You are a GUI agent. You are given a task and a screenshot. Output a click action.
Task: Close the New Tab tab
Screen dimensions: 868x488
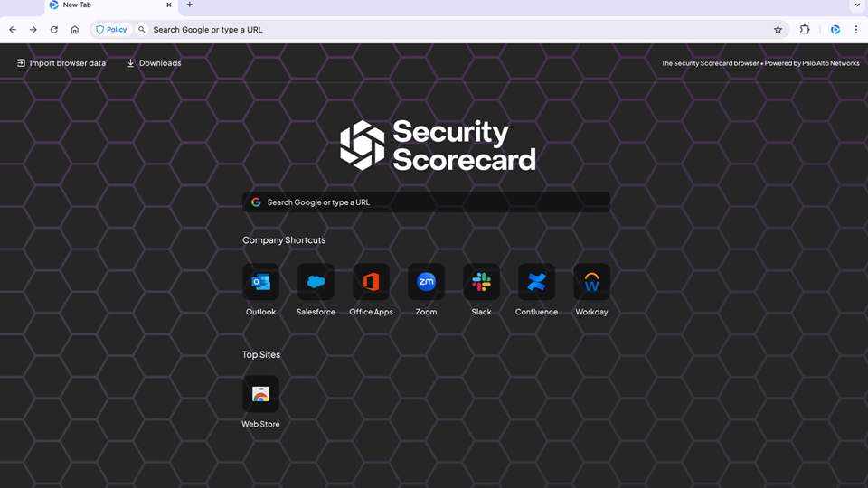coord(169,5)
